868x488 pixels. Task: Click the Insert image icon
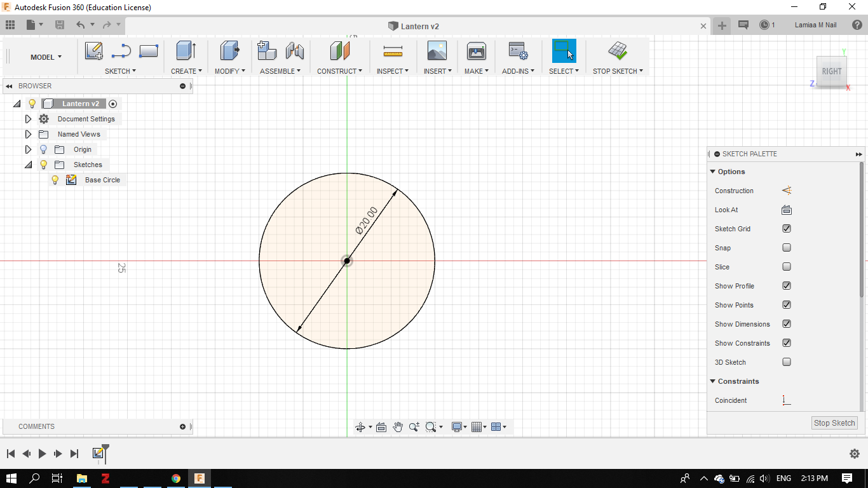(437, 51)
